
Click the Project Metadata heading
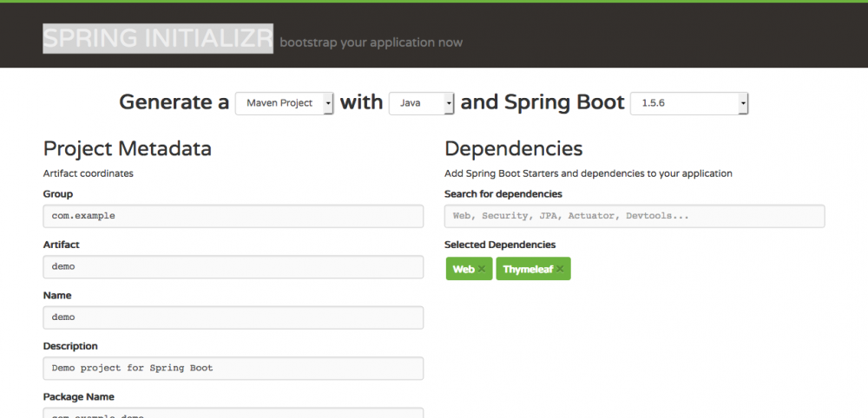pyautogui.click(x=128, y=149)
